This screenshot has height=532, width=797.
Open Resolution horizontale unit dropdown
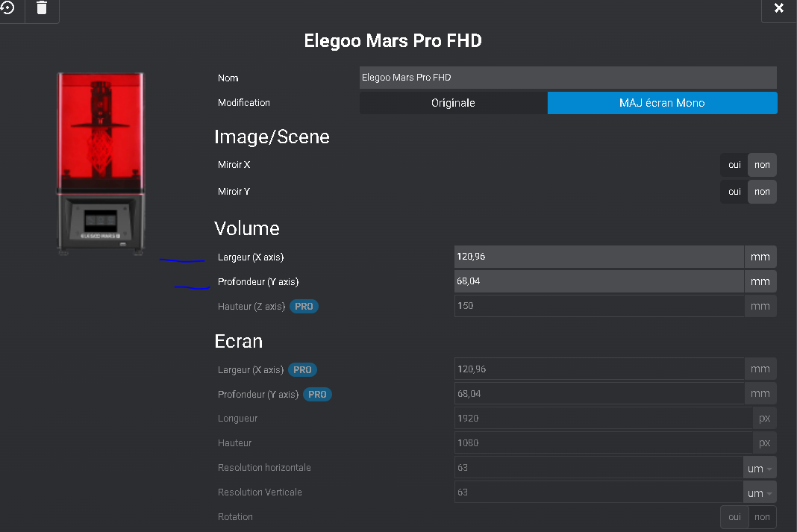click(x=760, y=468)
